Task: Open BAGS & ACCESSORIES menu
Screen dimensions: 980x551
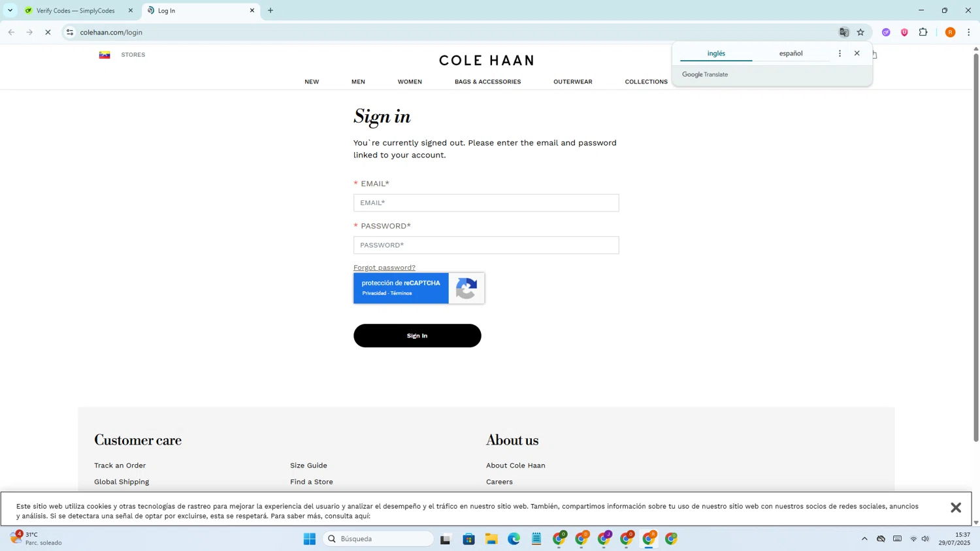Action: 487,82
